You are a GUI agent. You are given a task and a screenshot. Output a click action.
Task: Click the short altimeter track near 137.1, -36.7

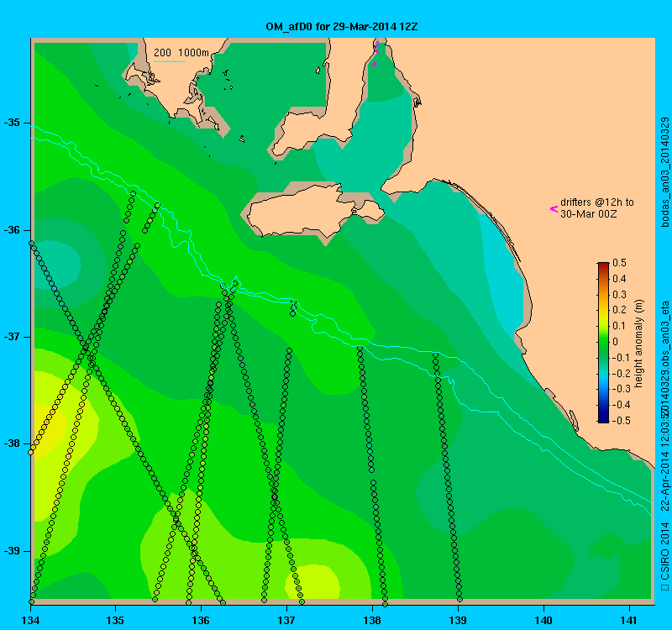[293, 307]
